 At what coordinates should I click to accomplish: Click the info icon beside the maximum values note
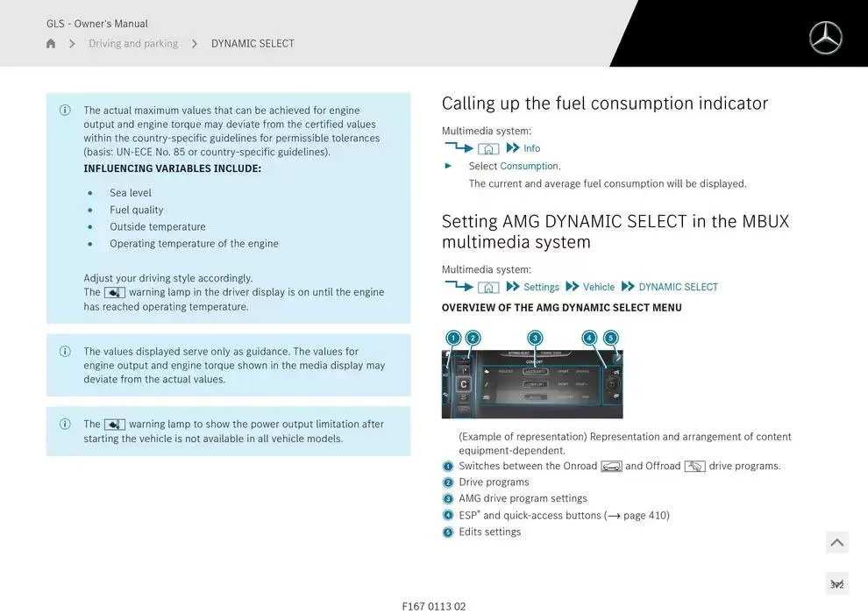coord(65,111)
